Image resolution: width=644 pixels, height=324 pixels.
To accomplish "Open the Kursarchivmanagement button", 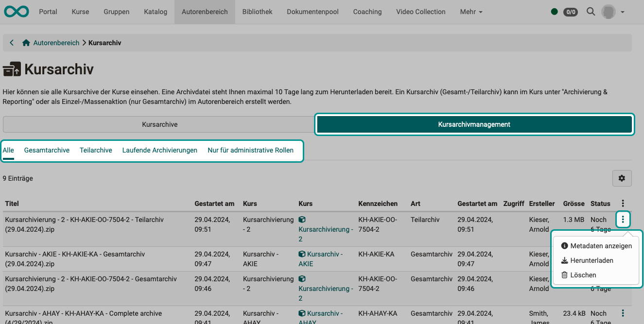I will (474, 124).
